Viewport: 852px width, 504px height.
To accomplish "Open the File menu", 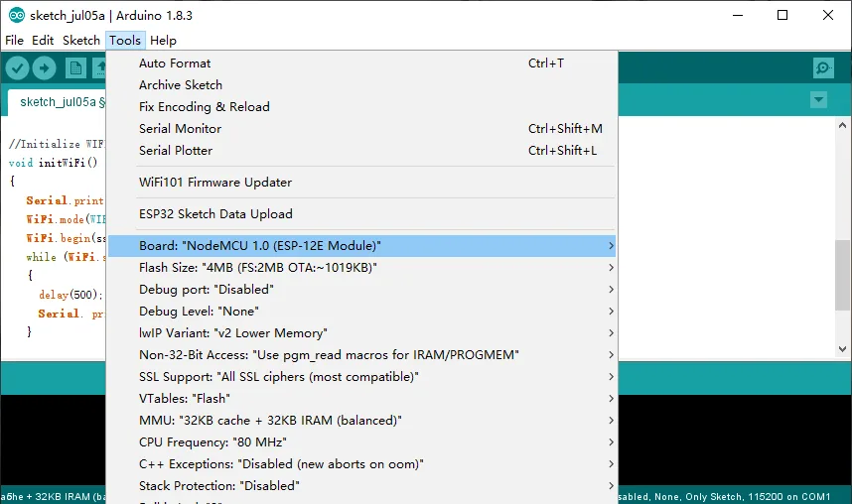I will [x=14, y=41].
